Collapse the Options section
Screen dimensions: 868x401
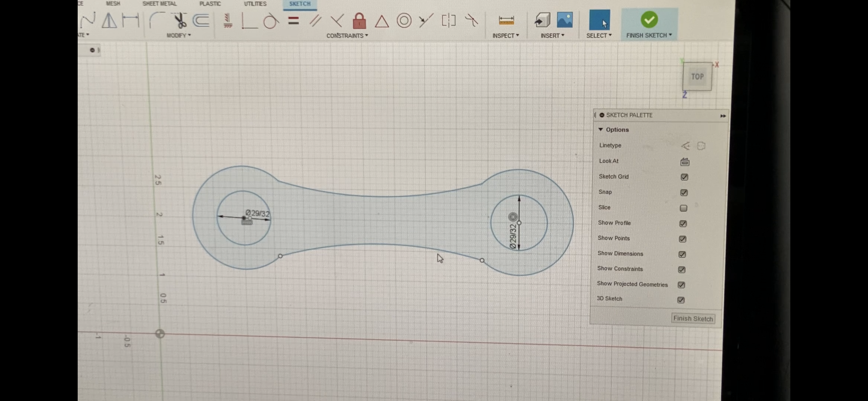[x=601, y=130]
